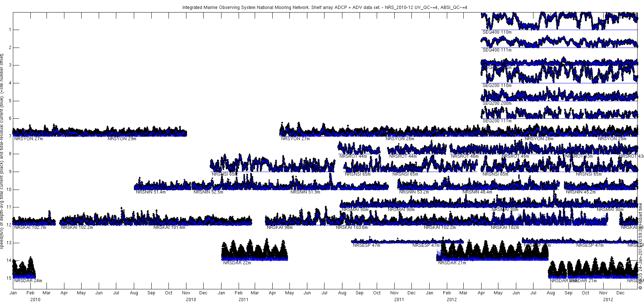Click y-axis tick label '7'
The image size is (644, 304).
click(x=10, y=136)
